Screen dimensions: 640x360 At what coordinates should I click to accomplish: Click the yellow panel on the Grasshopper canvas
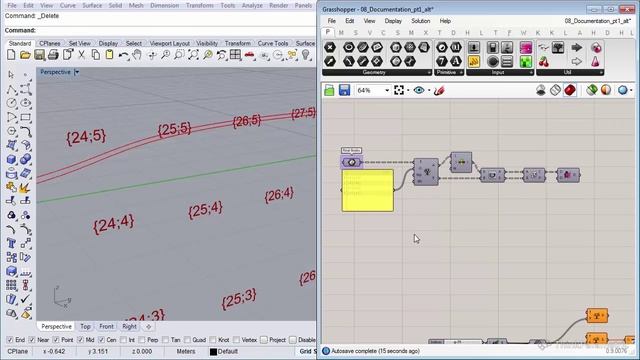pyautogui.click(x=368, y=191)
